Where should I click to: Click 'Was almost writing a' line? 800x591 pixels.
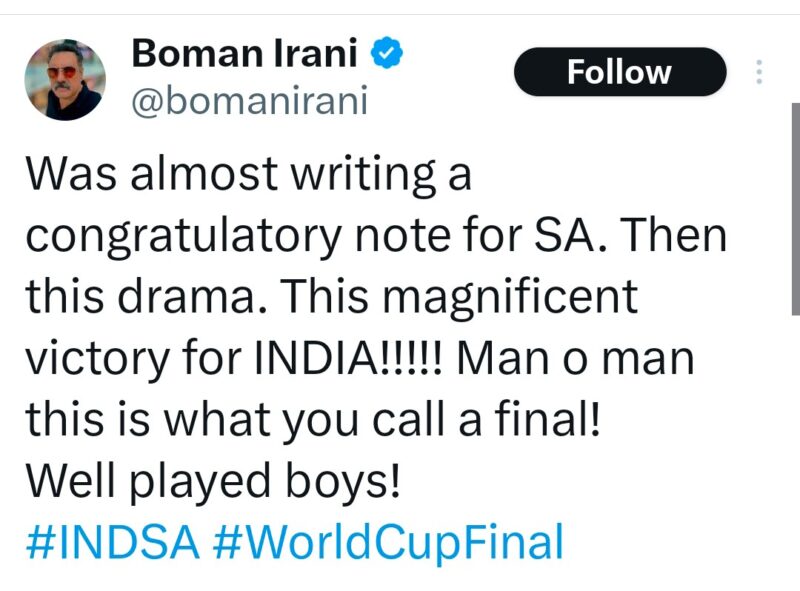[x=248, y=175]
